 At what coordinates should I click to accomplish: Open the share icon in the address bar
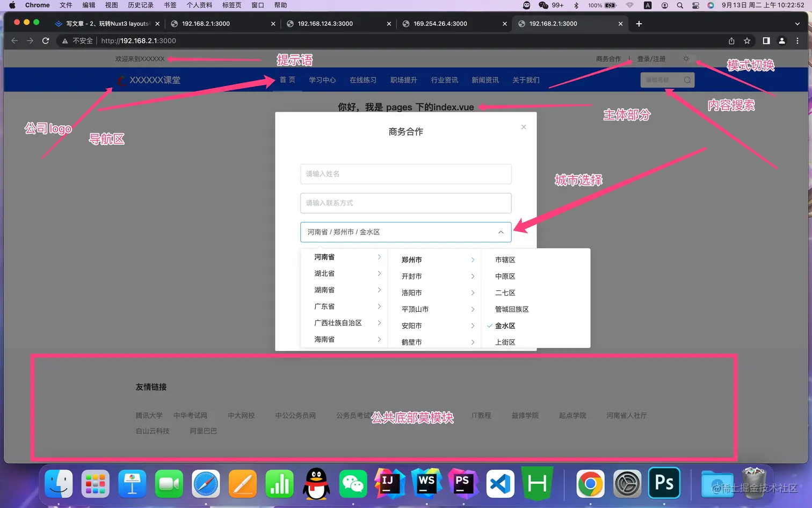click(x=731, y=40)
